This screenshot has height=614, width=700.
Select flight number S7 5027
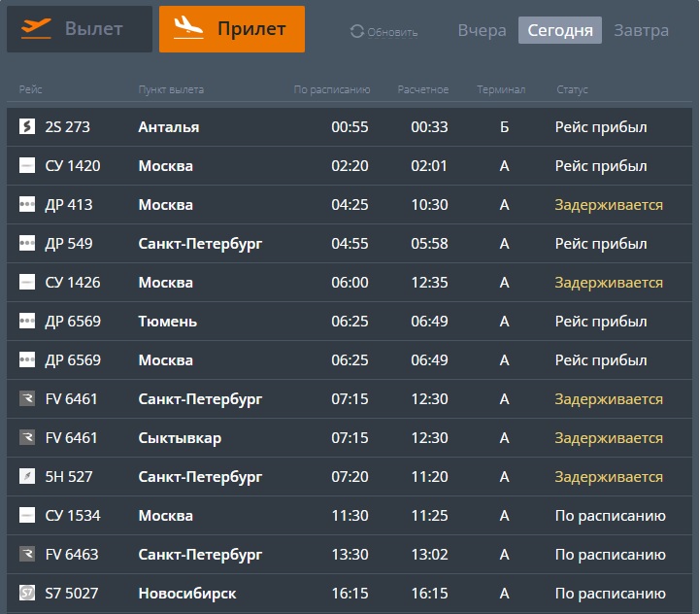pyautogui.click(x=72, y=594)
